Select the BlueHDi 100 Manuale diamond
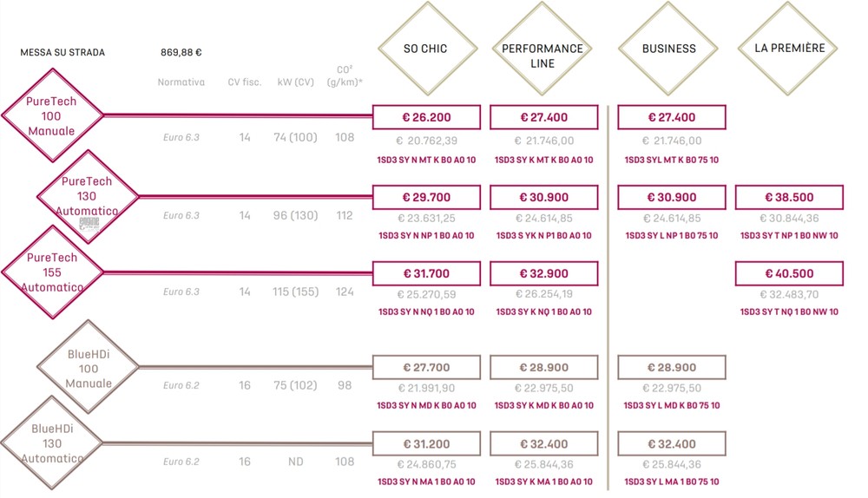 [x=89, y=369]
